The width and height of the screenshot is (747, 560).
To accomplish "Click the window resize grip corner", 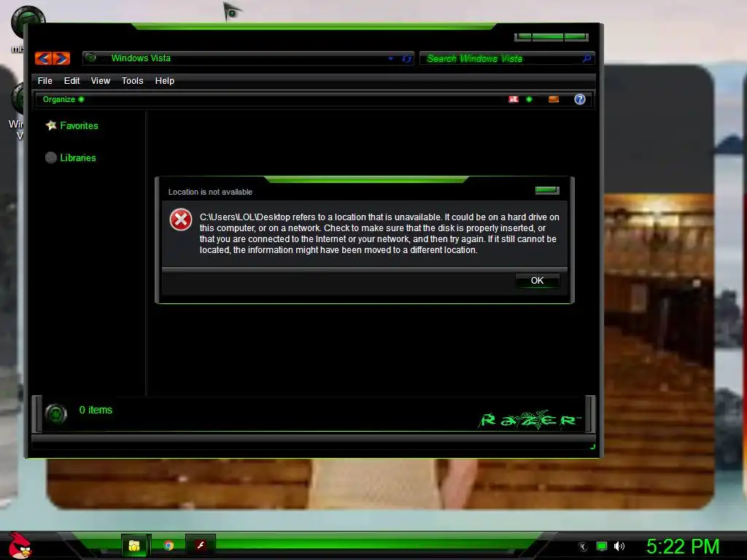I will pyautogui.click(x=592, y=447).
